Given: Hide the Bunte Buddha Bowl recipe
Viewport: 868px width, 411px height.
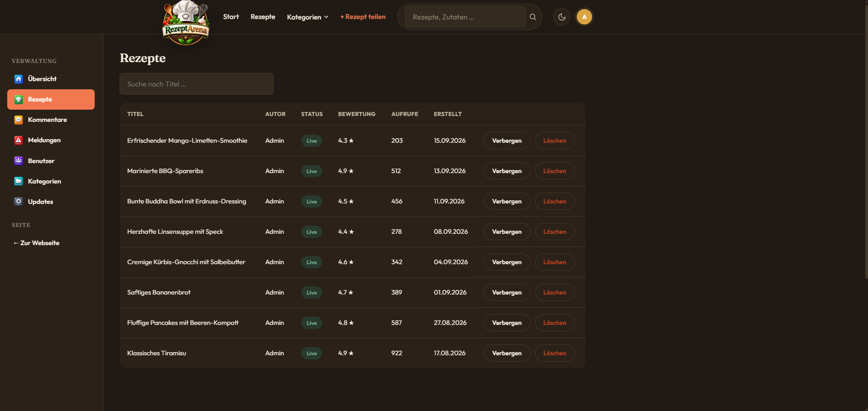Looking at the screenshot, I should 507,201.
